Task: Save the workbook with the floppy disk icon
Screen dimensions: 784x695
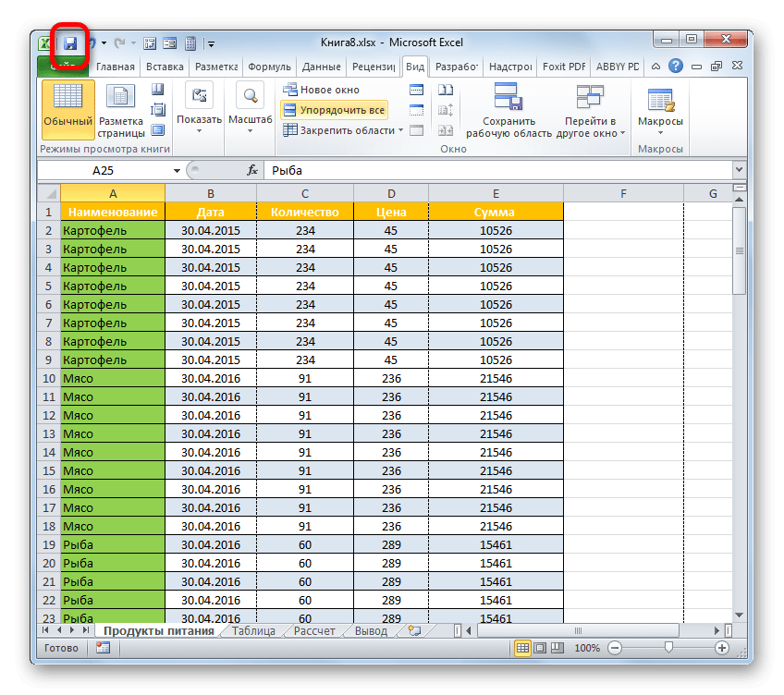Action: [x=70, y=43]
